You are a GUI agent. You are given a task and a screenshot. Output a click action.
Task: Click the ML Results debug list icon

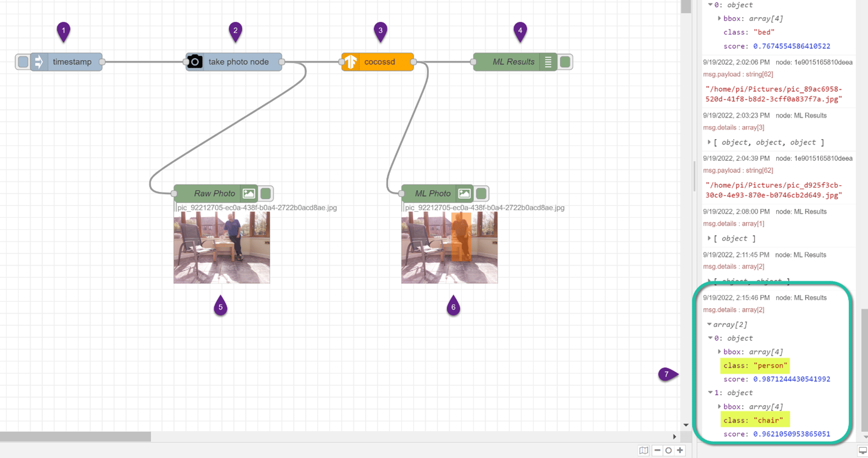coord(548,62)
